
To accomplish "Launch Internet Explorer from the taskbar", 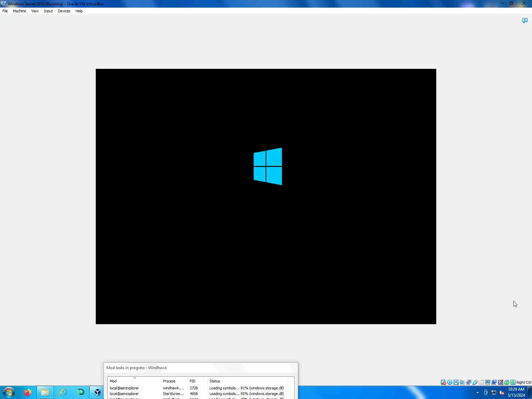I will tap(63, 392).
